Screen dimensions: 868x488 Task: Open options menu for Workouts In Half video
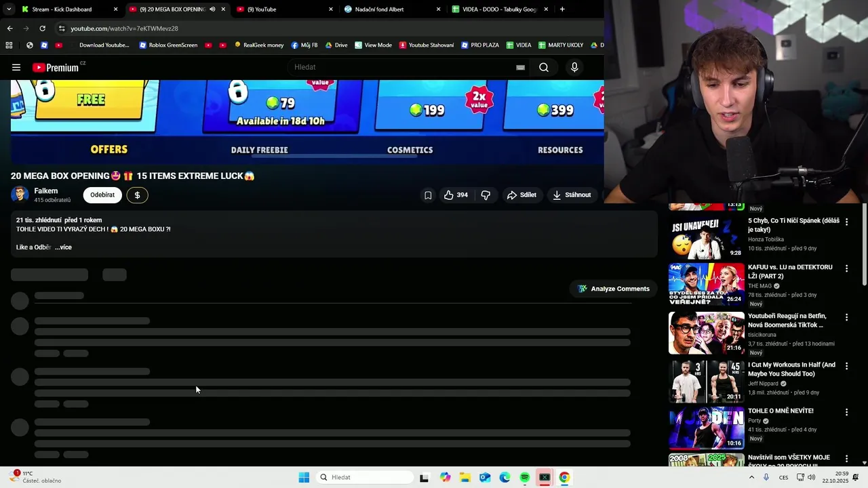coord(846,366)
